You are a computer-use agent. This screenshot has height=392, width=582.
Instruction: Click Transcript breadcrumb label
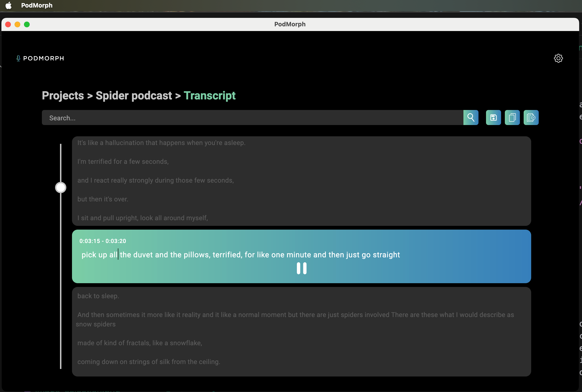(x=209, y=95)
